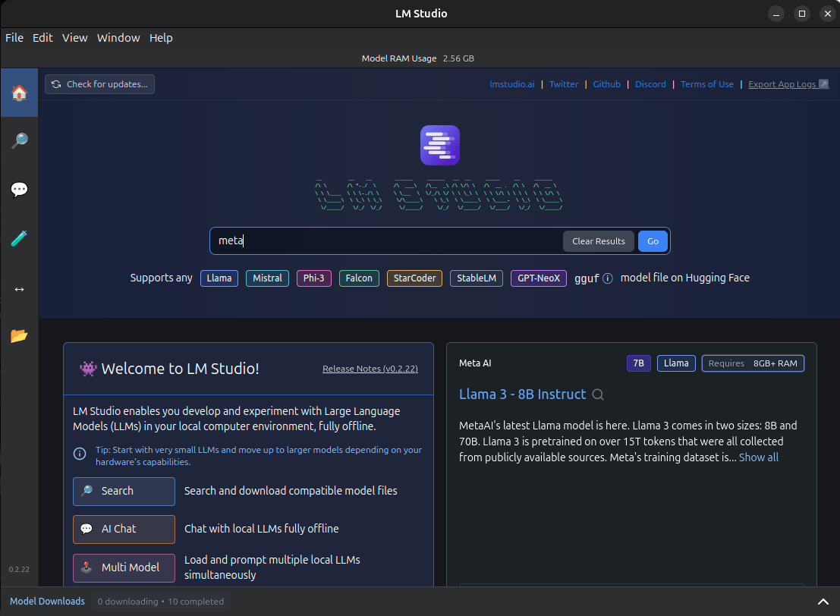Click the StableLM tag
The image size is (840, 616).
pos(477,278)
